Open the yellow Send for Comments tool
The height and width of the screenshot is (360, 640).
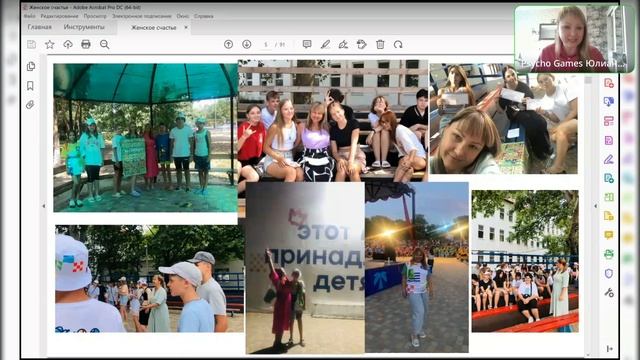[x=609, y=216]
